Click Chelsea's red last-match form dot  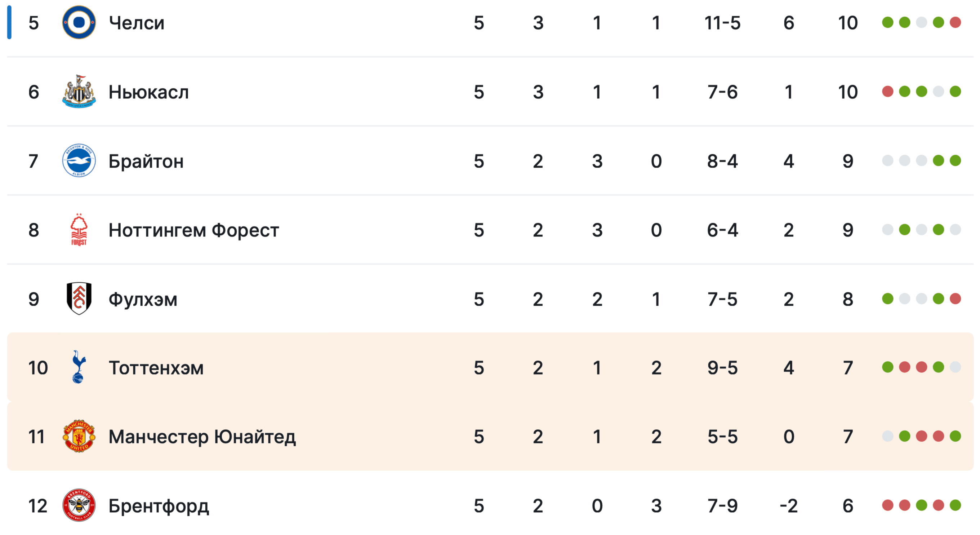tap(955, 22)
